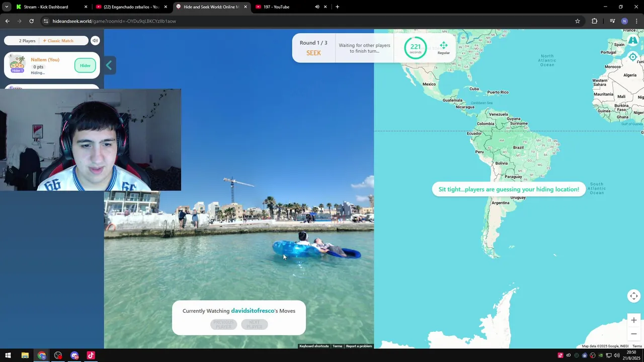Image resolution: width=644 pixels, height=362 pixels.
Task: Click the Mexico label on the map
Action: [429, 84]
